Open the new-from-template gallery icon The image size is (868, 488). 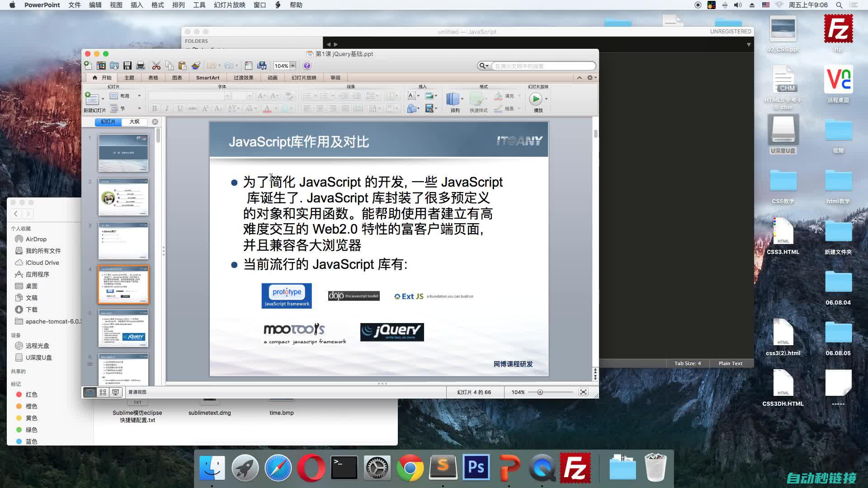101,66
